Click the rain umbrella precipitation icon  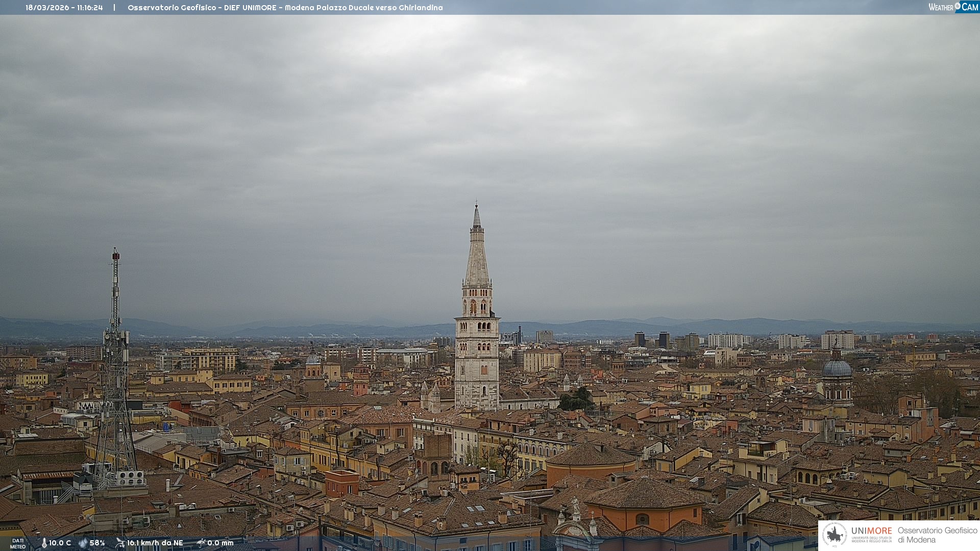pos(201,543)
